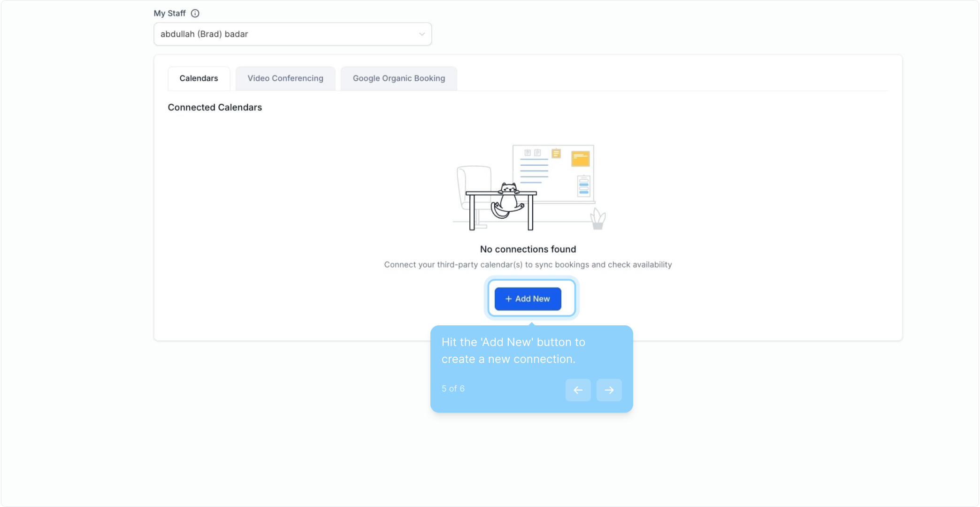Screen dimensions: 980x507
Task: Click the yellow sticky note in illustration
Action: (580, 159)
